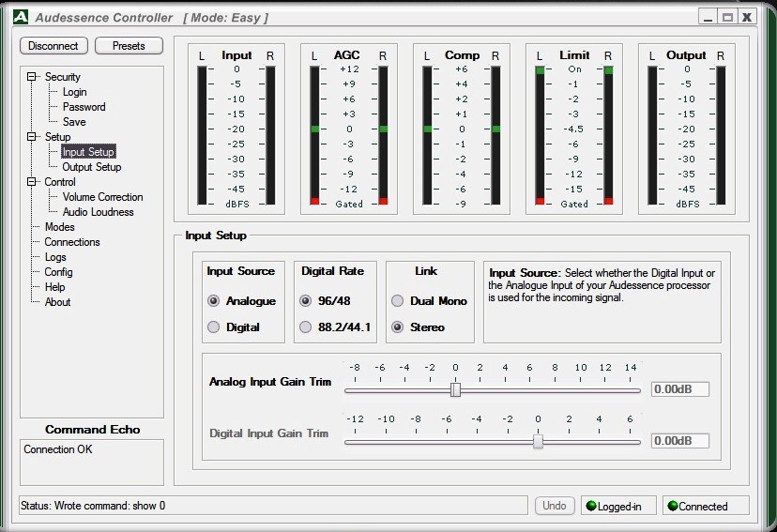Image resolution: width=777 pixels, height=532 pixels.
Task: Click the Input Source help text
Action: pyautogui.click(x=602, y=285)
